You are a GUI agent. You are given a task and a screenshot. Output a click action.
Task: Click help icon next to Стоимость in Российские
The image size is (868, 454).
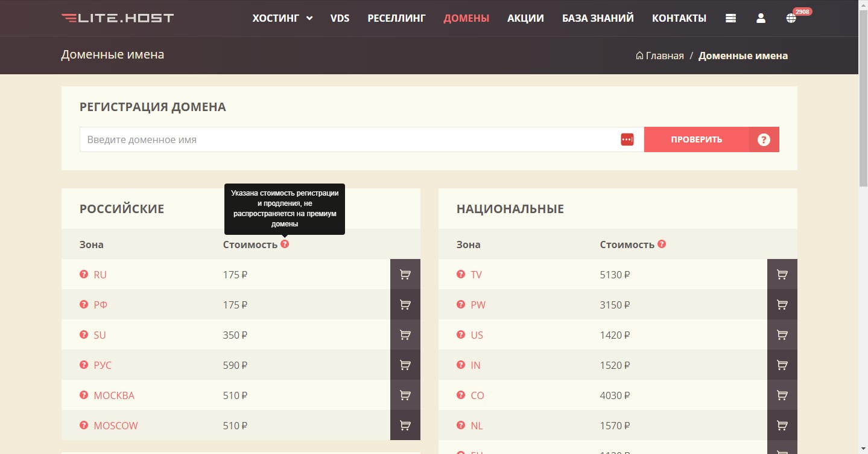click(285, 244)
